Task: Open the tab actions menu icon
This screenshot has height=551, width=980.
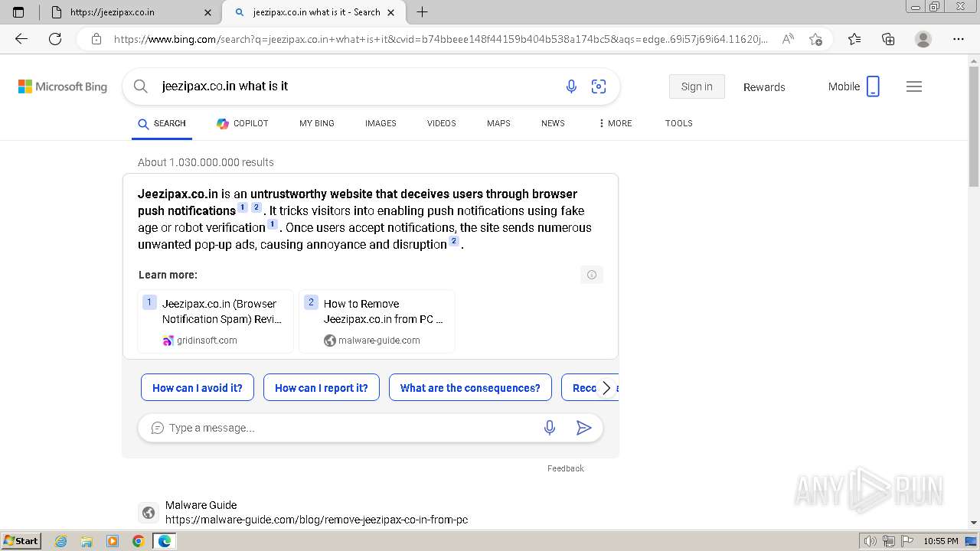Action: point(18,11)
